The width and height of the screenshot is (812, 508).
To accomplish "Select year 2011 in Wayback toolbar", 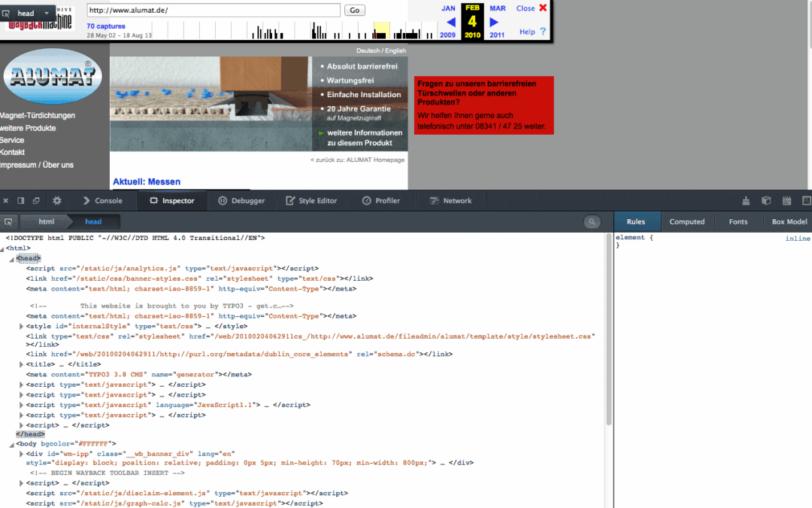I will click(497, 35).
